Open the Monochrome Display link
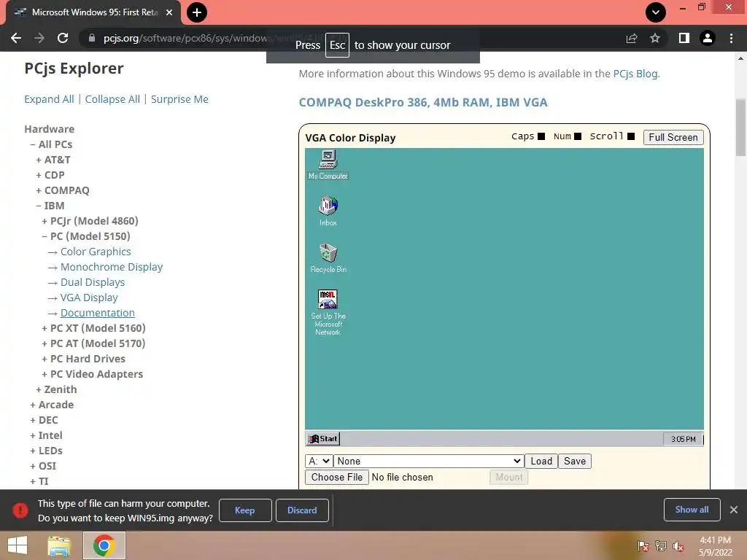 [112, 267]
